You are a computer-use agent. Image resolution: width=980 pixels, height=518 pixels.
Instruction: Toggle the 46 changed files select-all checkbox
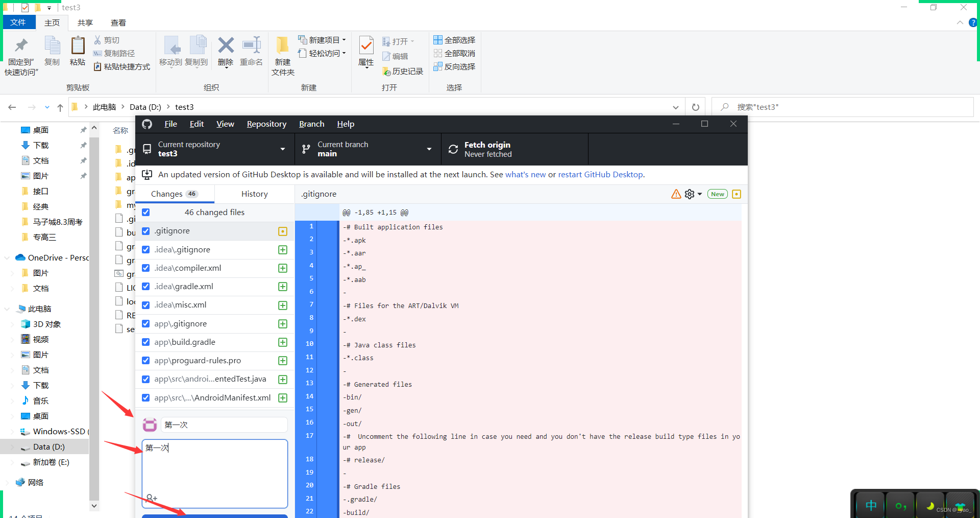(146, 212)
